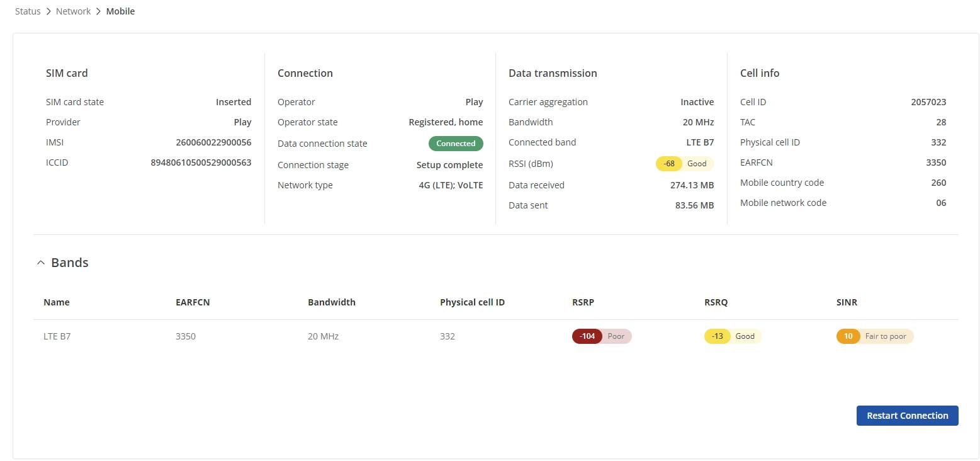The image size is (980, 461).
Task: Collapse the Bands section chevron
Action: point(41,263)
